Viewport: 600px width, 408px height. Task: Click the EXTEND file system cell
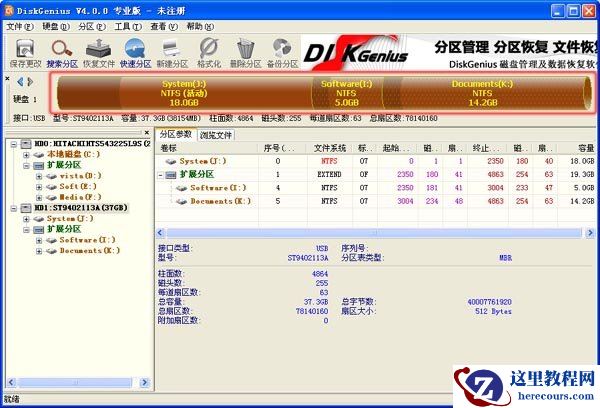point(329,175)
